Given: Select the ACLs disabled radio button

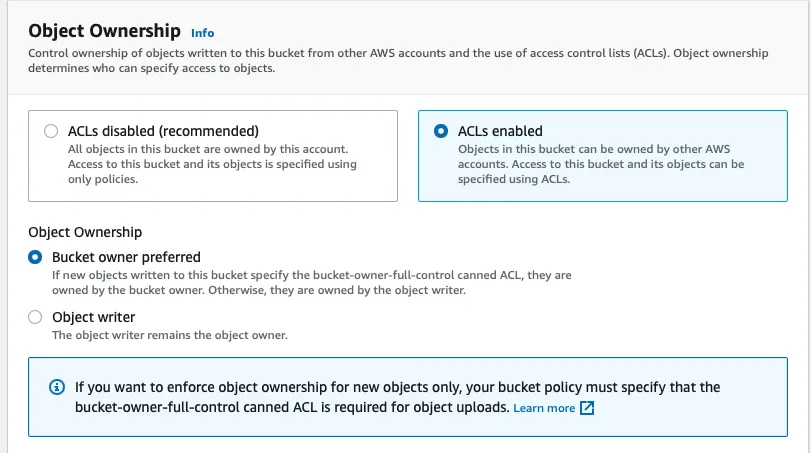Looking at the screenshot, I should [51, 131].
